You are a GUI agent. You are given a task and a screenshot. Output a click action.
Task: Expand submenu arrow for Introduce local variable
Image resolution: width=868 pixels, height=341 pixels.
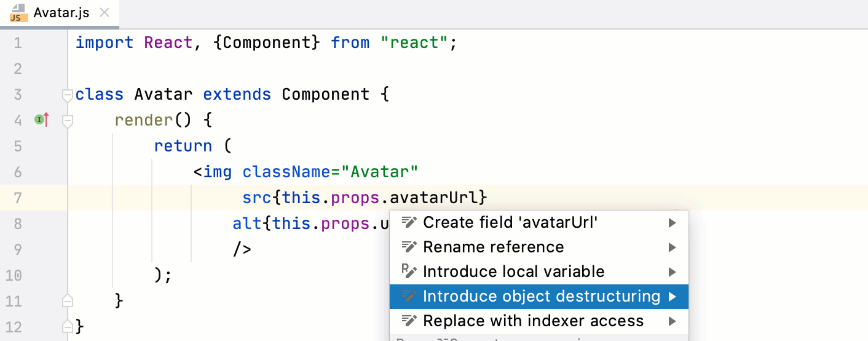[x=673, y=272]
